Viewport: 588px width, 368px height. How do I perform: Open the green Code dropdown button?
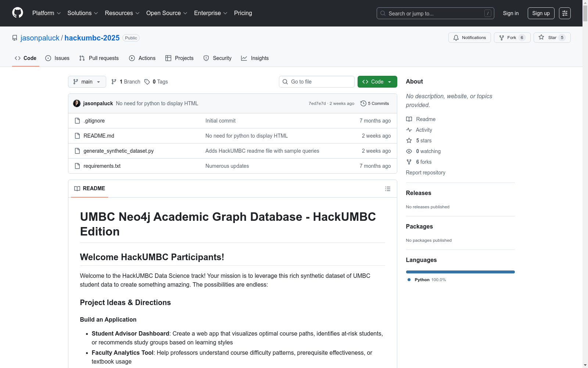click(377, 82)
